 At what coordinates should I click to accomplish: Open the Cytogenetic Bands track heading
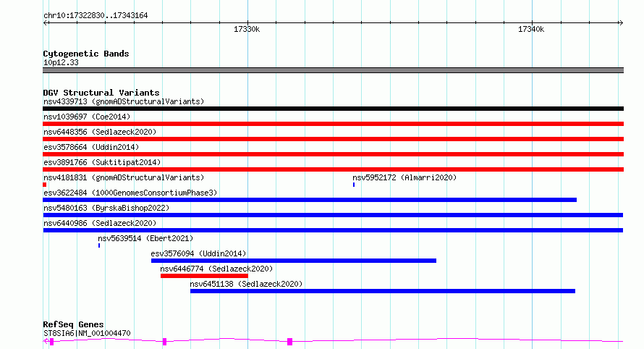[86, 54]
